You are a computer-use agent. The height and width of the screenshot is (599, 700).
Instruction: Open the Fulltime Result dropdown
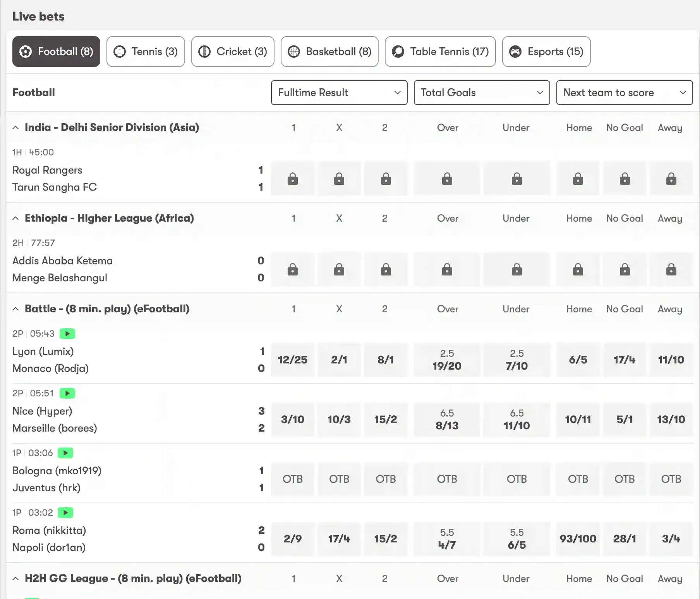tap(339, 93)
